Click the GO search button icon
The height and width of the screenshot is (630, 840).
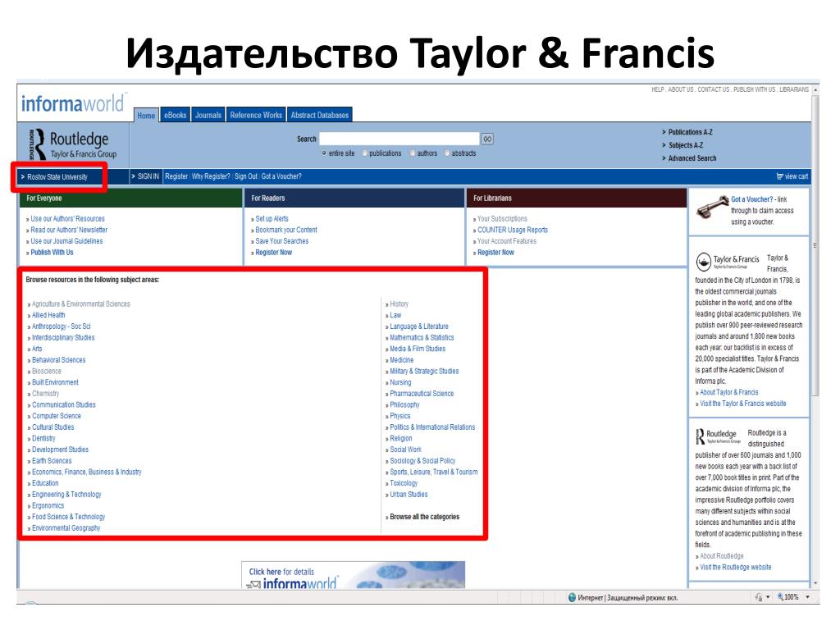pyautogui.click(x=487, y=139)
